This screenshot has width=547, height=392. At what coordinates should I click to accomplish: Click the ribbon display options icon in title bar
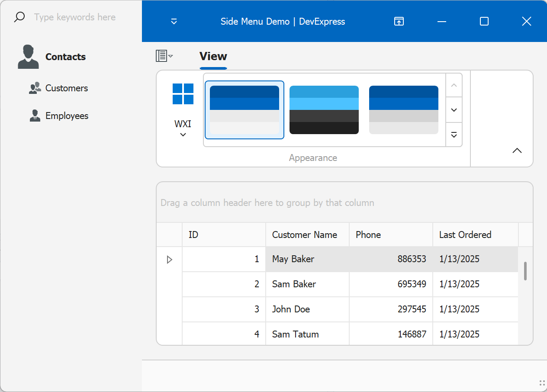tap(399, 21)
